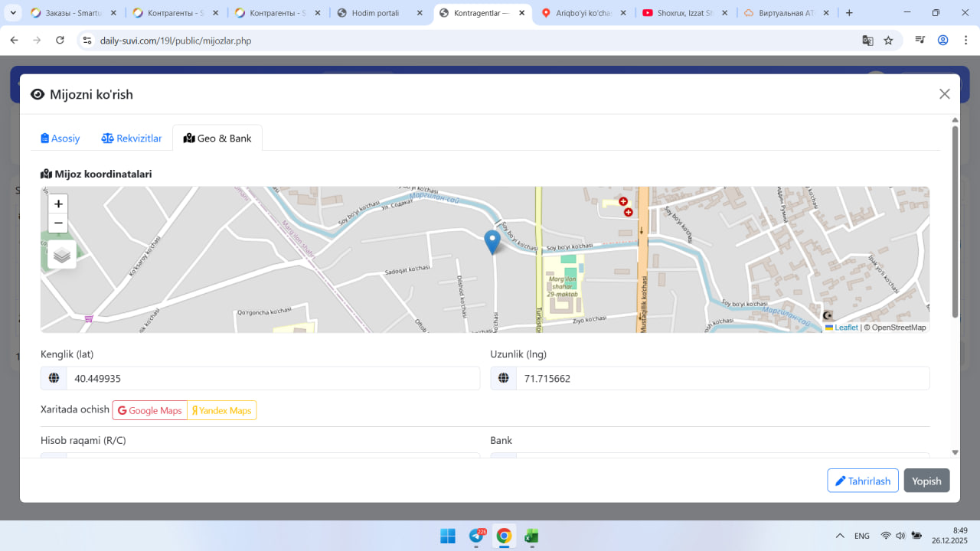The image size is (980, 551).
Task: Click the Google Translate icon in address bar
Action: pos(867,41)
